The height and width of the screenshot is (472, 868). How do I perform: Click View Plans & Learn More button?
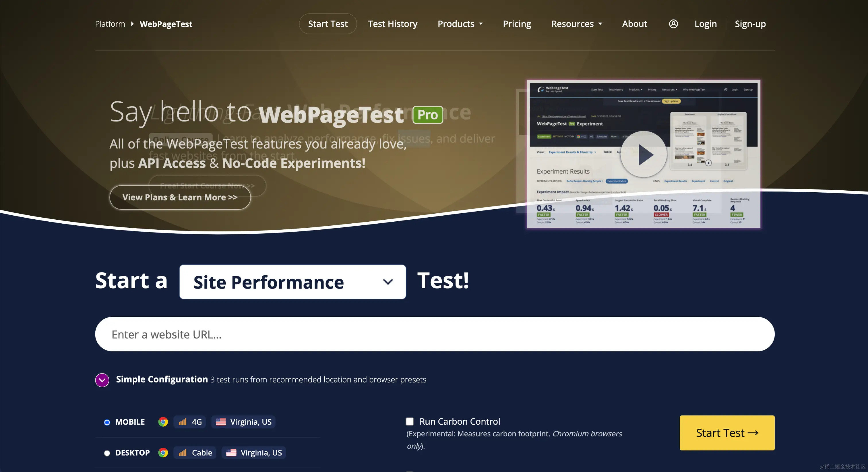click(180, 197)
